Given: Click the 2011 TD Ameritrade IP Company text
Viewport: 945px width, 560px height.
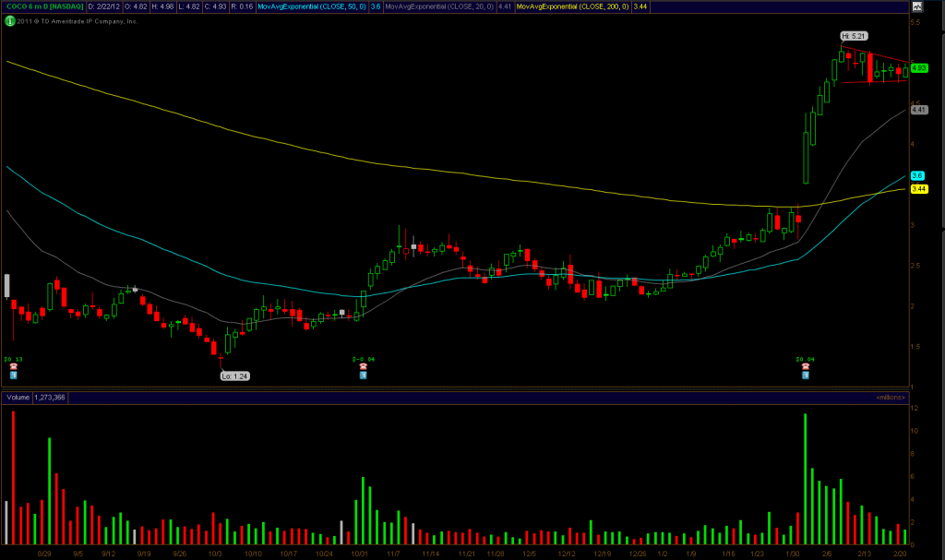Looking at the screenshot, I should [78, 21].
